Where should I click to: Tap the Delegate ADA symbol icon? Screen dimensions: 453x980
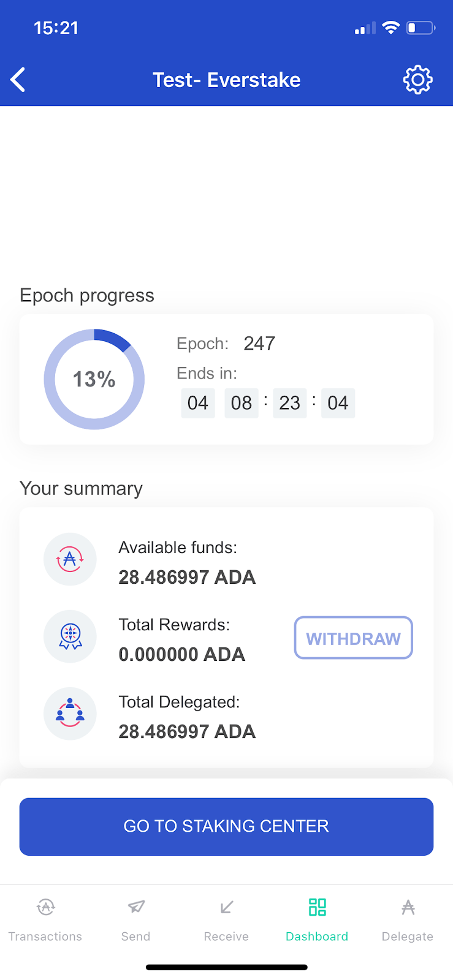coord(408,907)
